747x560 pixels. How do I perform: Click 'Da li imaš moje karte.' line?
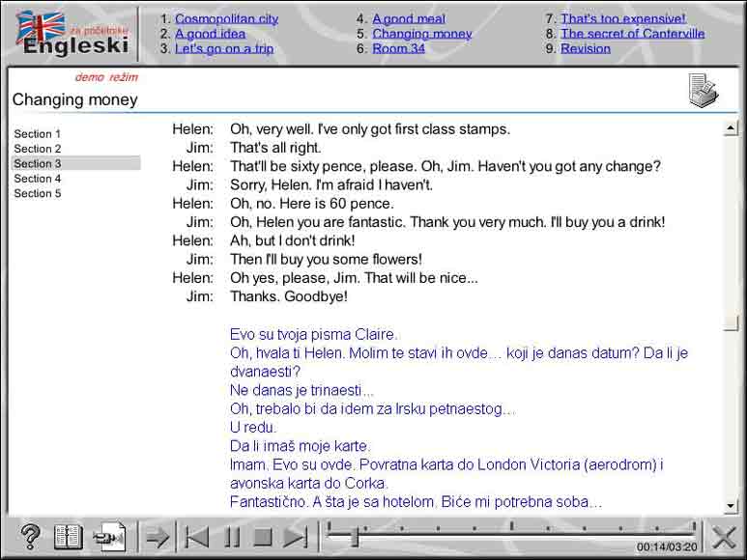(x=300, y=446)
